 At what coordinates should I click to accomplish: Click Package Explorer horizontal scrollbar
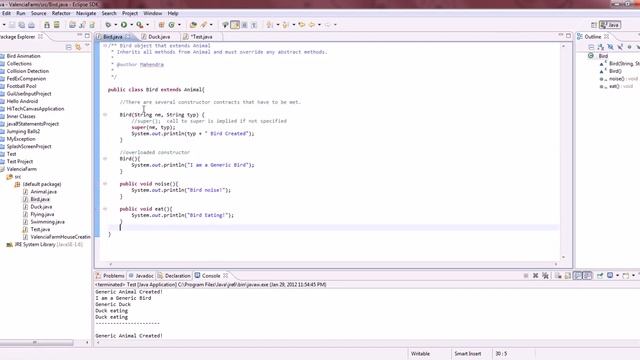point(37,342)
